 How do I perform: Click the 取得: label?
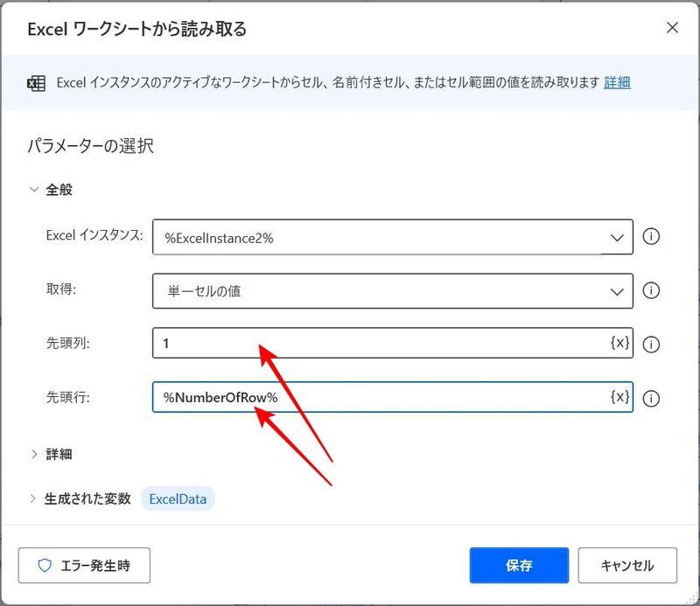(61, 289)
